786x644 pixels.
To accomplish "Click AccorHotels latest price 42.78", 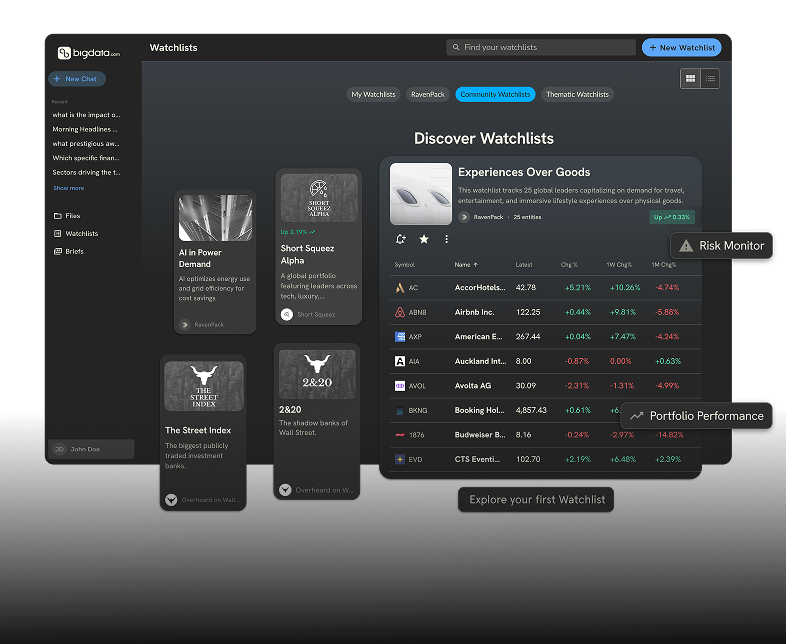I will [526, 288].
